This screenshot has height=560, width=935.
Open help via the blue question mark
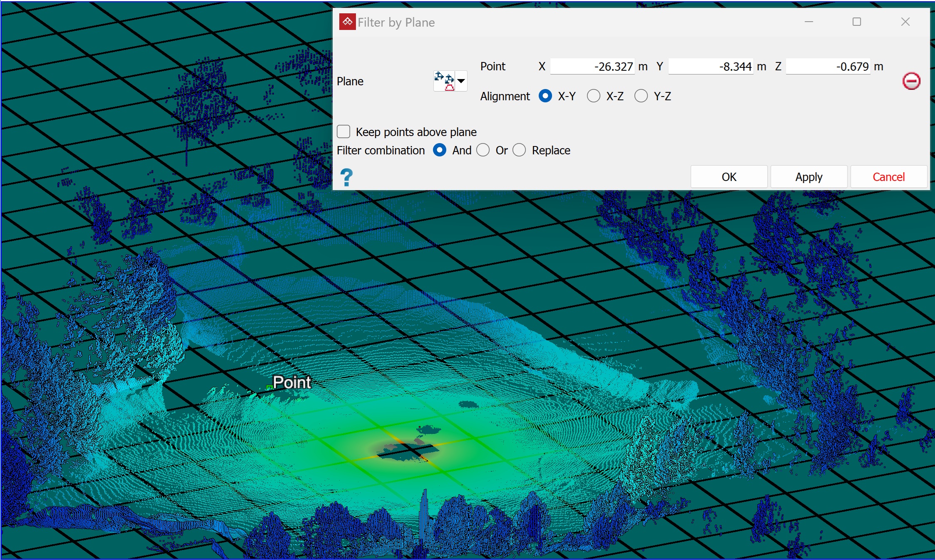[346, 177]
